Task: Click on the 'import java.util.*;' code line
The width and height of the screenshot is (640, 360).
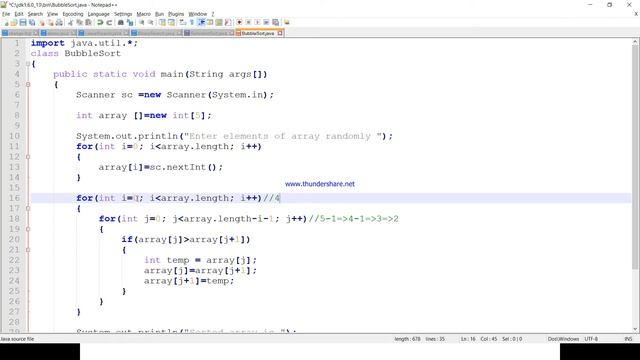Action: tap(84, 43)
